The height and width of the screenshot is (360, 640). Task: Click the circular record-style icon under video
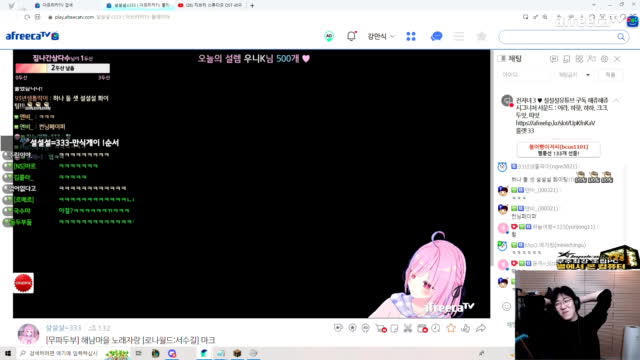[352, 328]
